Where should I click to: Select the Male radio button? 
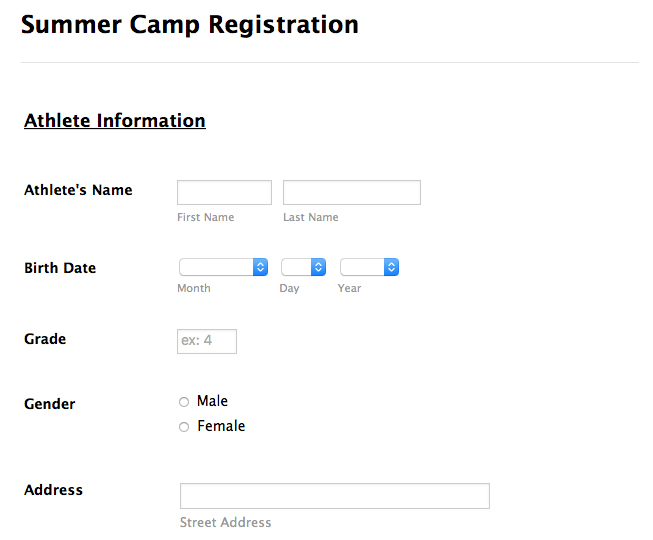point(183,402)
